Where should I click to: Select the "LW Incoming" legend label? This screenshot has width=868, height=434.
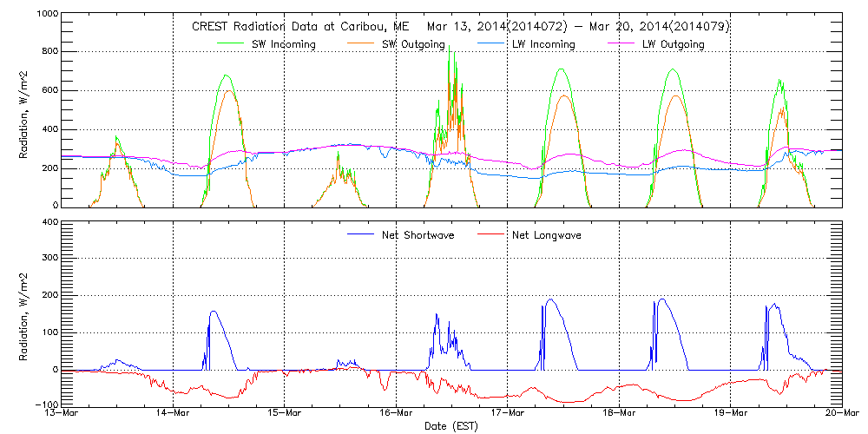[544, 45]
